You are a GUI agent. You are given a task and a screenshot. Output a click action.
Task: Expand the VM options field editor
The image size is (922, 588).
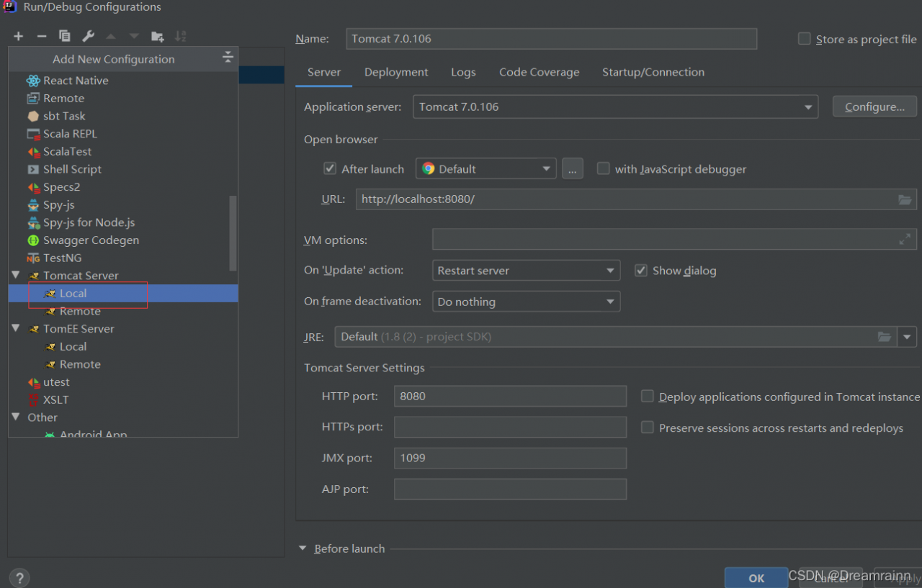pyautogui.click(x=905, y=240)
